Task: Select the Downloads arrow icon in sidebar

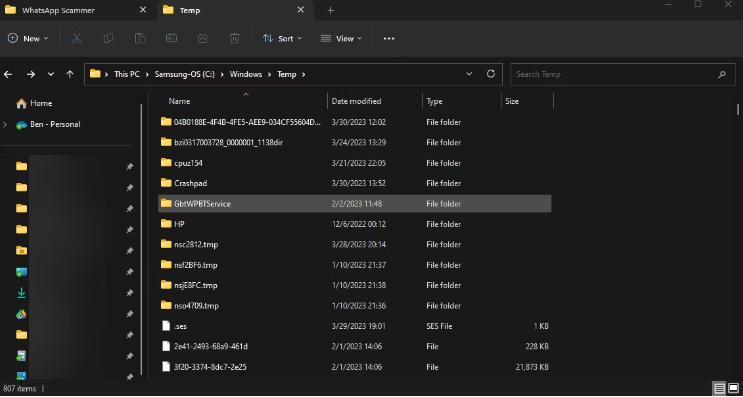Action: tap(21, 293)
